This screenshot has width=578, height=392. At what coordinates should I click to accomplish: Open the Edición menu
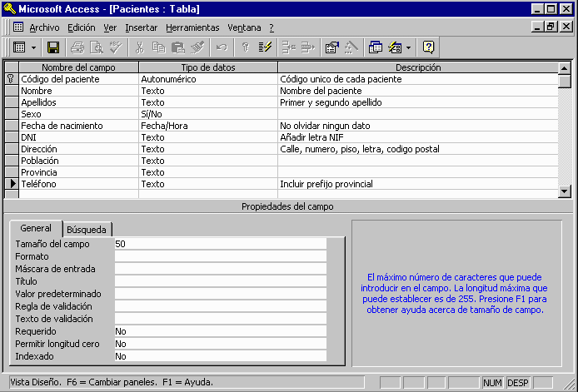click(x=82, y=27)
